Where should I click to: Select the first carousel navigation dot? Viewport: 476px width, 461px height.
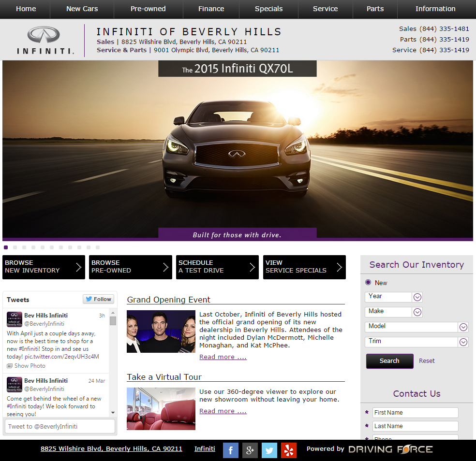pos(5,247)
